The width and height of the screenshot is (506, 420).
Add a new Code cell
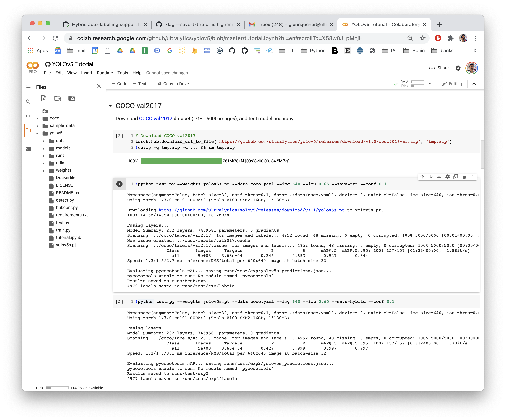click(x=120, y=84)
